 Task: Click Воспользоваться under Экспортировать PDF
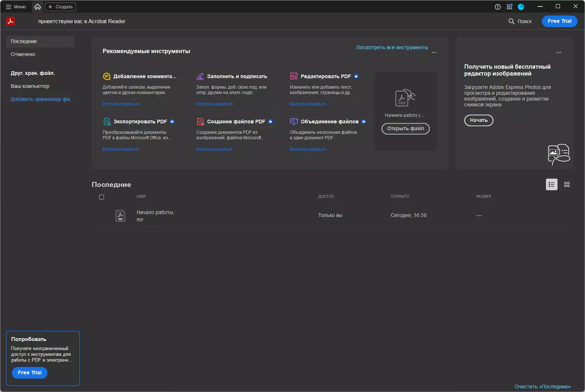[121, 149]
